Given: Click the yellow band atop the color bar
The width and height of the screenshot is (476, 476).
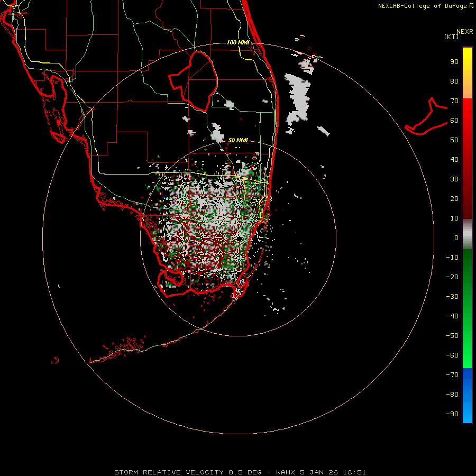Looking at the screenshot, I should (467, 73).
